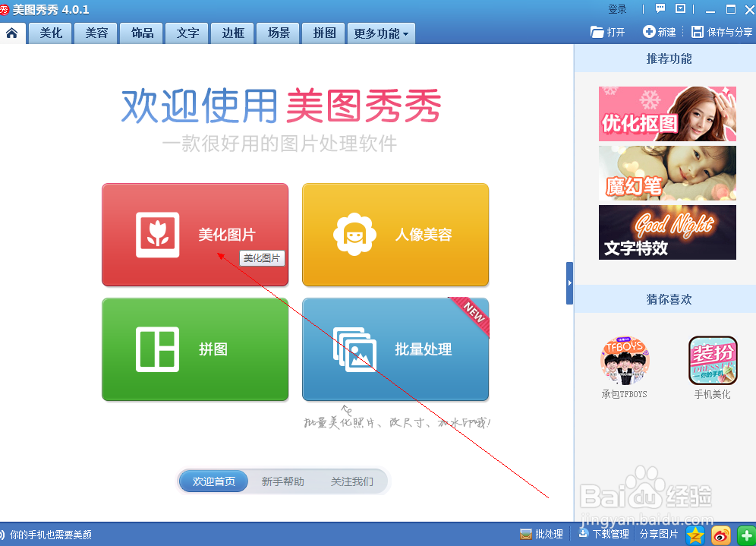
Task: Click the minimize-to-tray boxed arrow icon
Action: point(680,8)
